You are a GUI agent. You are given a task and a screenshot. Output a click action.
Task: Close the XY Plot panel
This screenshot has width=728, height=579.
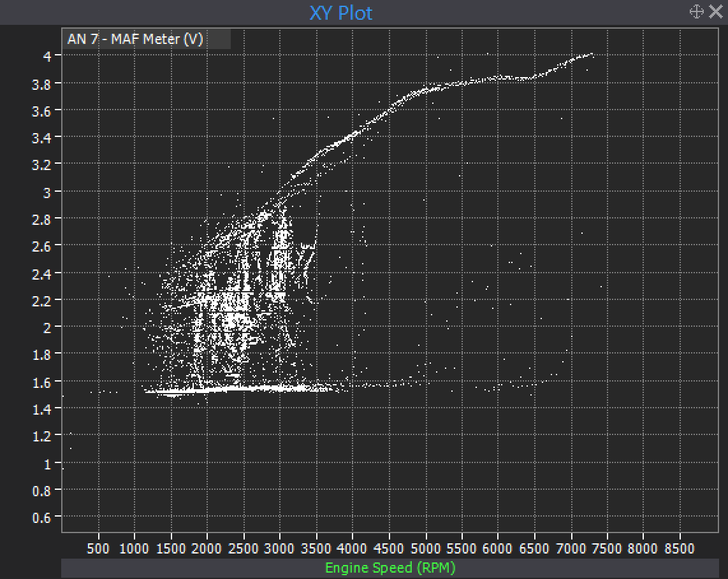pos(716,11)
